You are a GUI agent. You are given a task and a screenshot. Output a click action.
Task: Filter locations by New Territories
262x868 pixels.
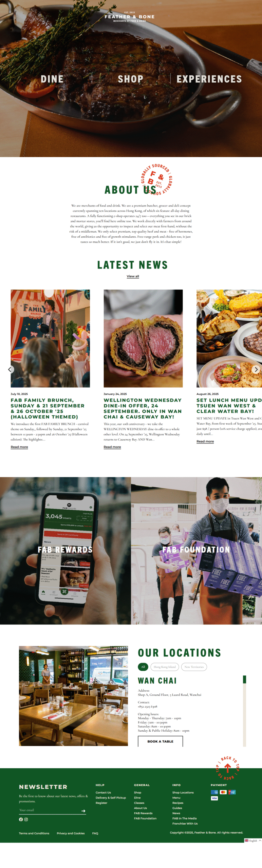(x=194, y=667)
